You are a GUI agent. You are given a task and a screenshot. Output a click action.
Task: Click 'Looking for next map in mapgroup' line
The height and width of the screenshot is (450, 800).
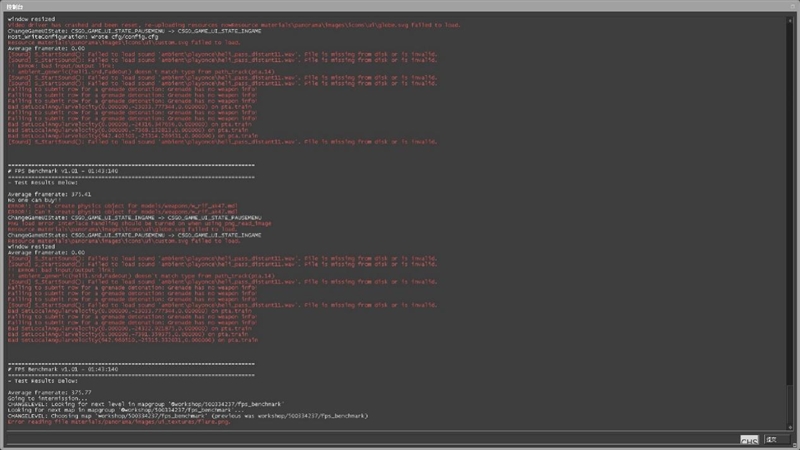[126, 410]
